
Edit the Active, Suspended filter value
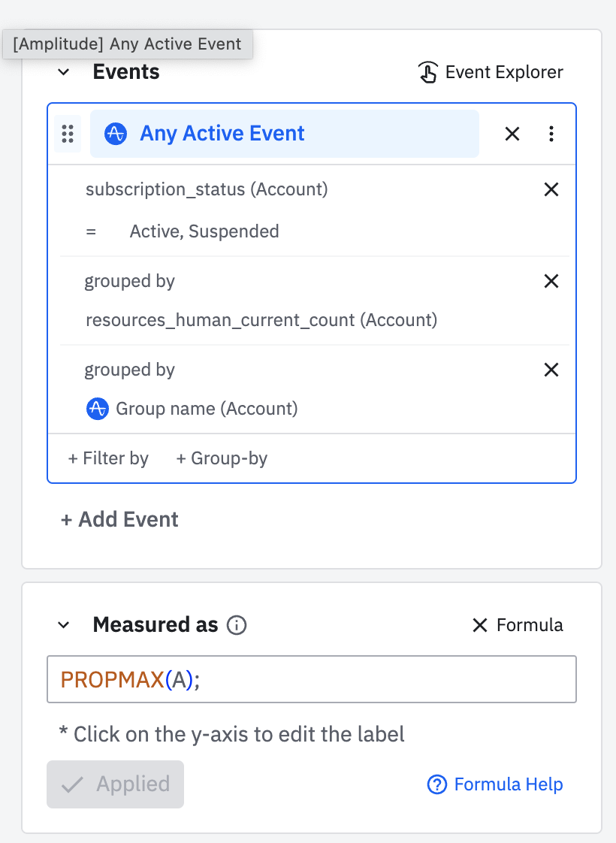[x=204, y=231]
